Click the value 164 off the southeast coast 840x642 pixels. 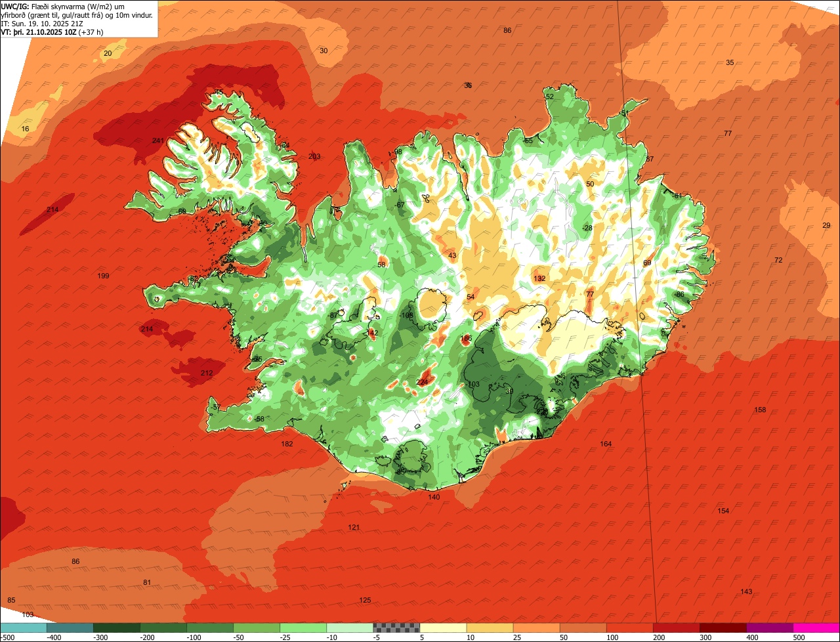[606, 444]
